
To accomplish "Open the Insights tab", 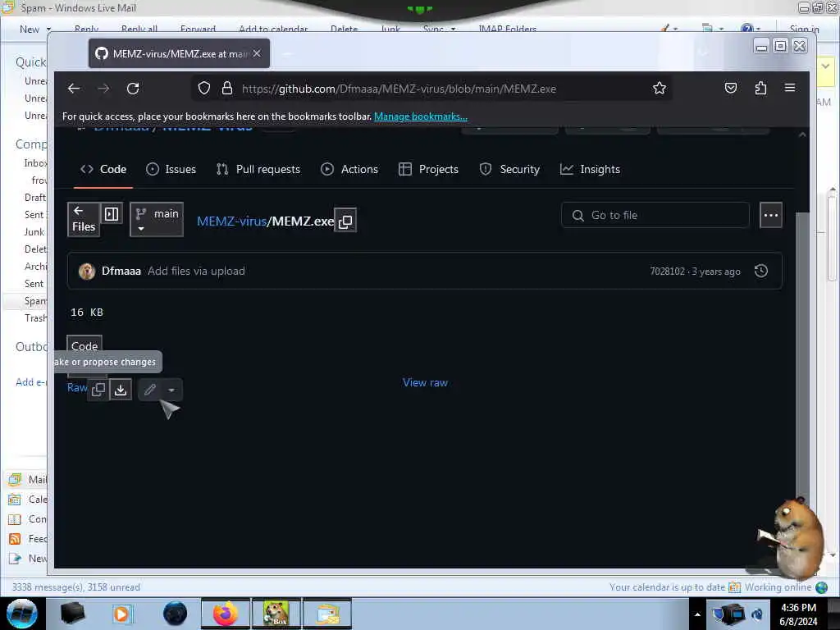I will (590, 169).
